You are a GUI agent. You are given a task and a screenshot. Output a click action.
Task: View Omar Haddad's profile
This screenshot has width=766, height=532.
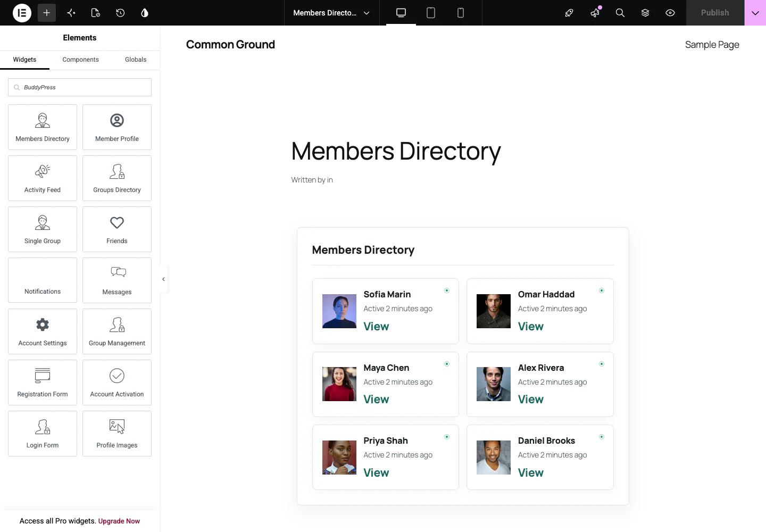click(531, 327)
